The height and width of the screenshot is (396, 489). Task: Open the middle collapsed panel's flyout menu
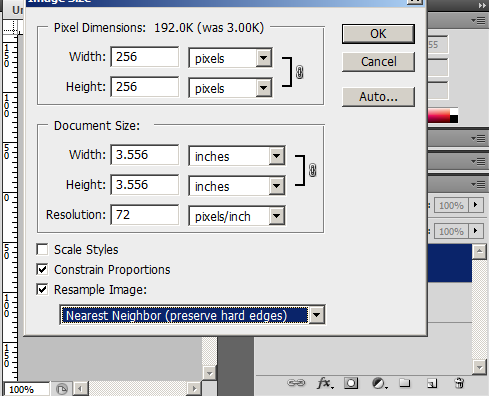click(x=478, y=162)
